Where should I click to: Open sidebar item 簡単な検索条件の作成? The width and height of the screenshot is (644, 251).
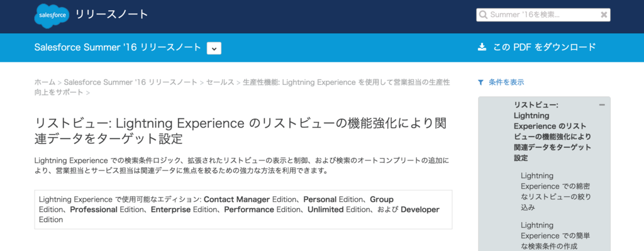556,236
